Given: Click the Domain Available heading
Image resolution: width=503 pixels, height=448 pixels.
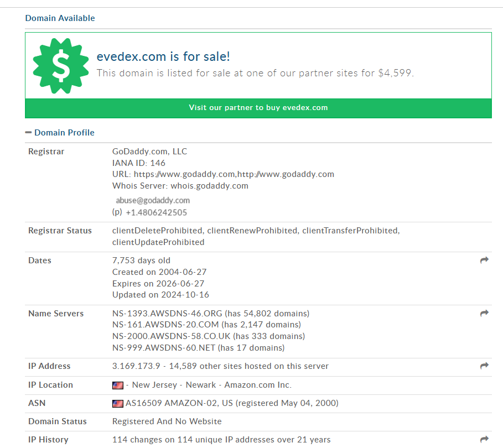Looking at the screenshot, I should 60,18.
